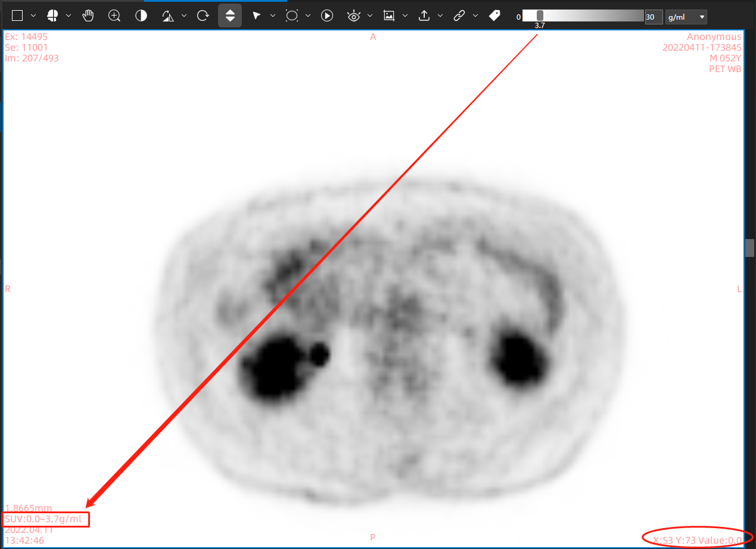Select the slice scroll up-down tool
The width and height of the screenshot is (756, 549).
click(x=230, y=15)
